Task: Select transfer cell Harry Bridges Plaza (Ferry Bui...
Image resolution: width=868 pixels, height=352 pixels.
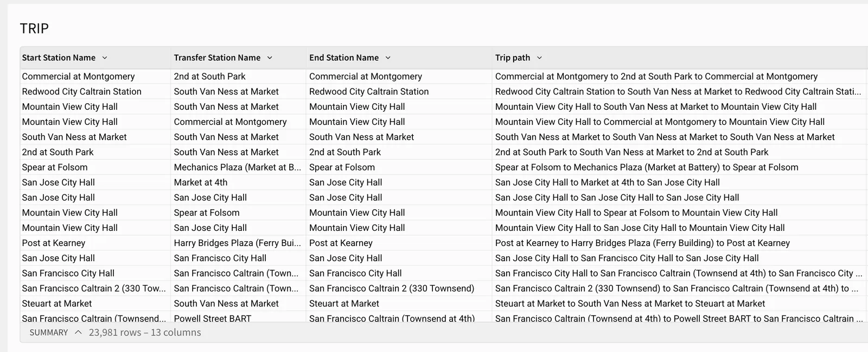Action: pyautogui.click(x=237, y=243)
